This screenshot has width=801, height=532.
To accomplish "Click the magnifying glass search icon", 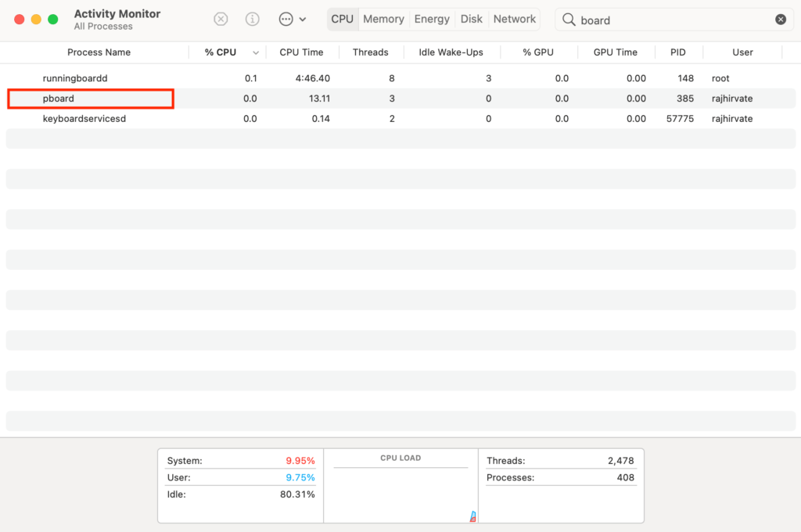I will (x=569, y=20).
